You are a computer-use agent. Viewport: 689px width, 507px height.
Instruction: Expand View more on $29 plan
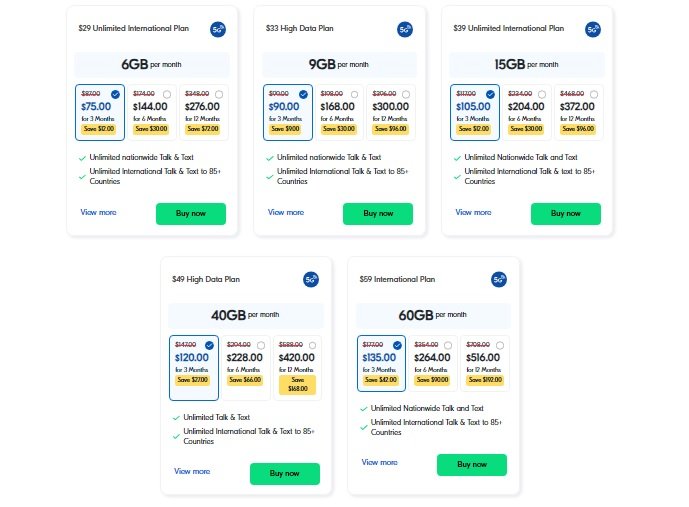[98, 212]
